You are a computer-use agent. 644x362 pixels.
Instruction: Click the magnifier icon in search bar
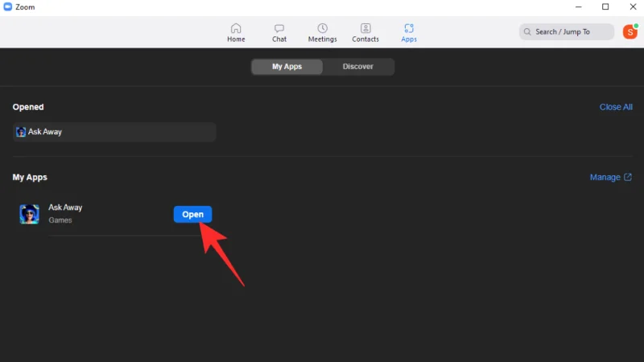pyautogui.click(x=527, y=32)
